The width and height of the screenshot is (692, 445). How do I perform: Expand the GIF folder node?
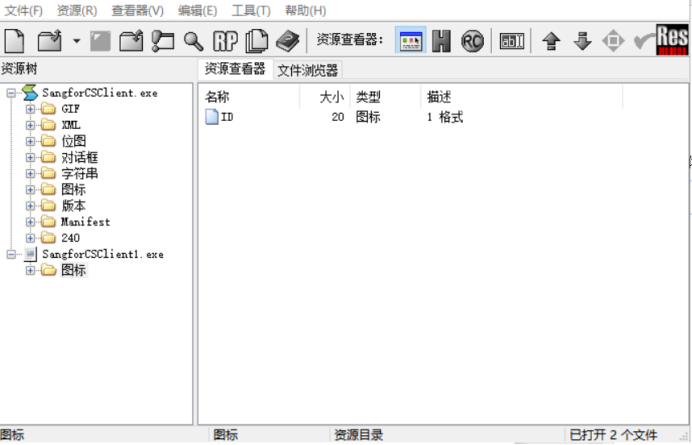30,109
